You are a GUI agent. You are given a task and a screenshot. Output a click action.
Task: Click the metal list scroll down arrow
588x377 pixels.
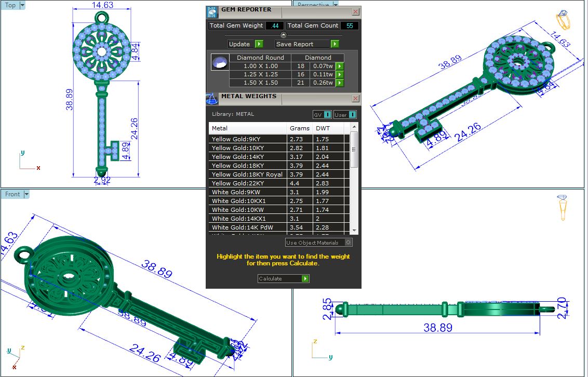(x=354, y=231)
